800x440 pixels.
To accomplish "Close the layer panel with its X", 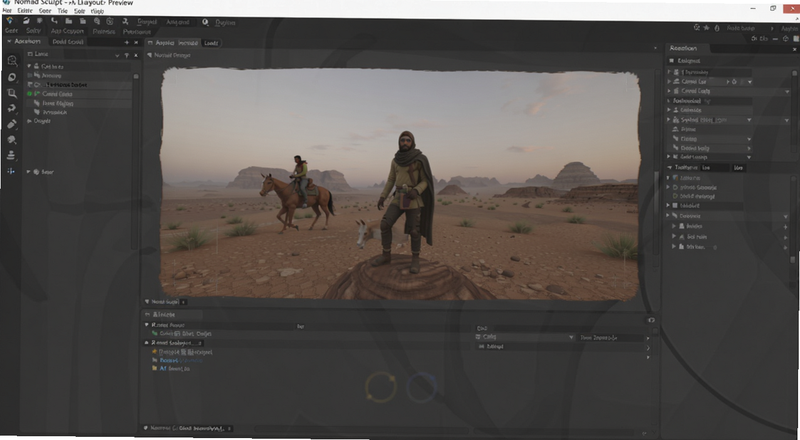I will pos(136,55).
